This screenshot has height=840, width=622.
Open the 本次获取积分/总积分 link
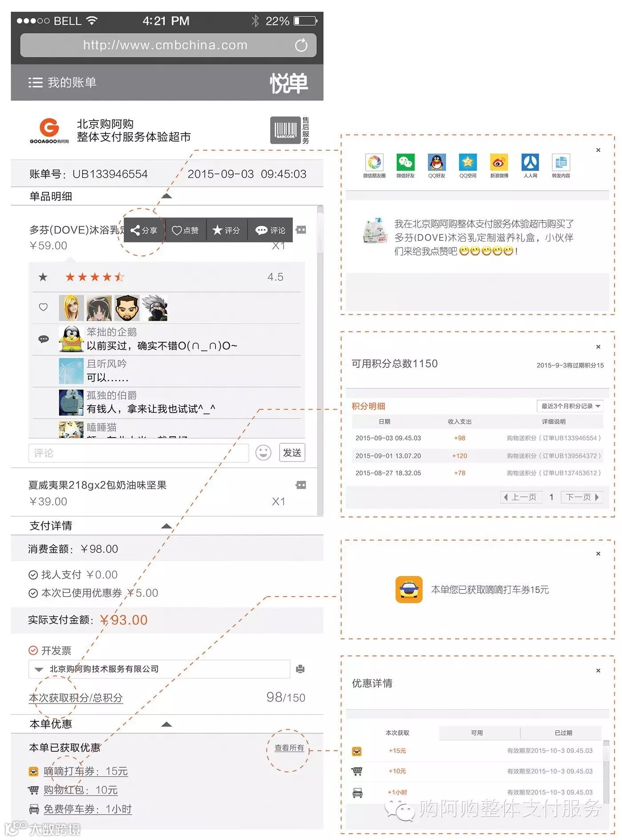point(76,698)
